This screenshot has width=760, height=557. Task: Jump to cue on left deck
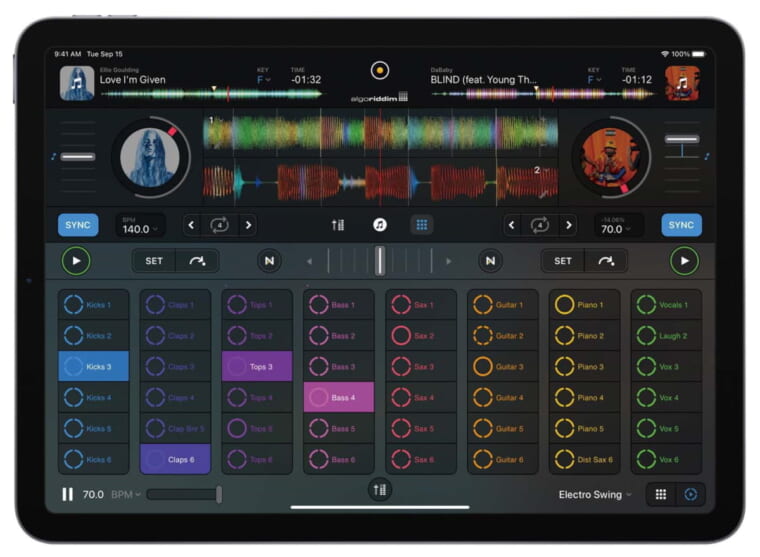point(197,261)
